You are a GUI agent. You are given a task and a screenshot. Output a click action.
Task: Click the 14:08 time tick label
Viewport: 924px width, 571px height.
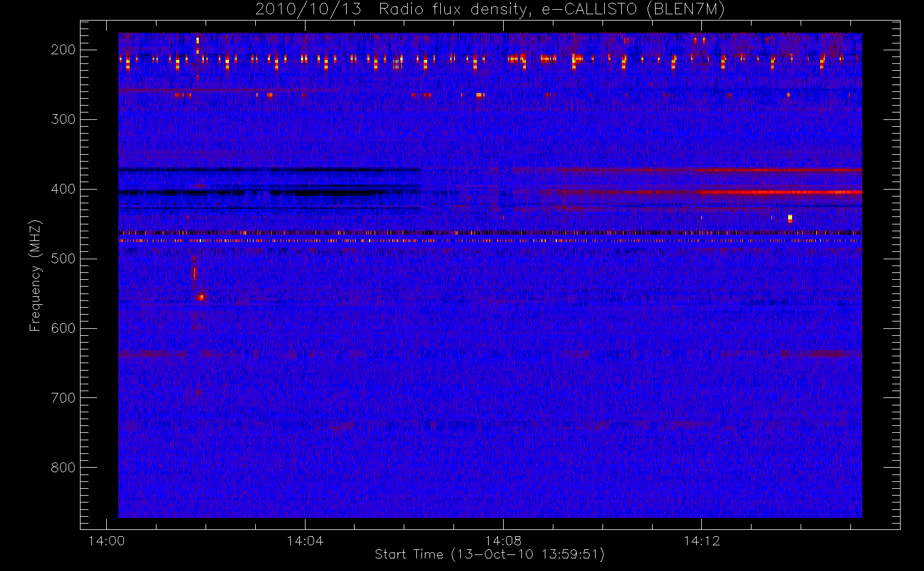(503, 540)
